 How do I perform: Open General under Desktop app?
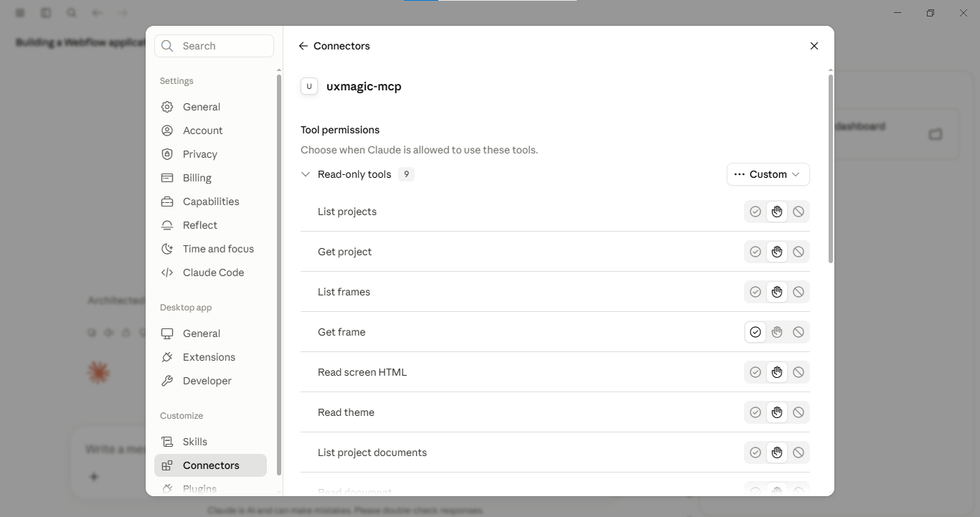pos(210,333)
